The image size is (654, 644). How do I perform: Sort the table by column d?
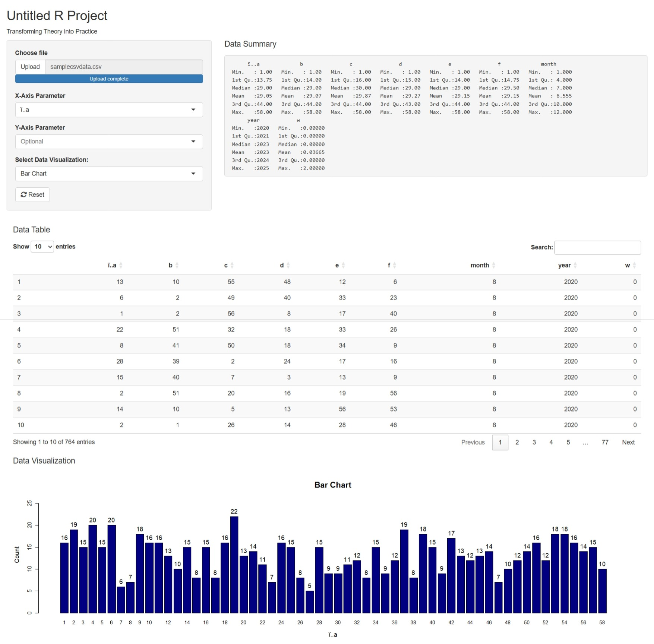285,265
